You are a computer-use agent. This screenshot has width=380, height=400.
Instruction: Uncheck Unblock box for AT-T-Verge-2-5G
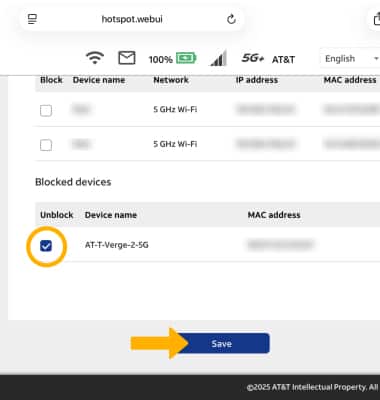46,246
